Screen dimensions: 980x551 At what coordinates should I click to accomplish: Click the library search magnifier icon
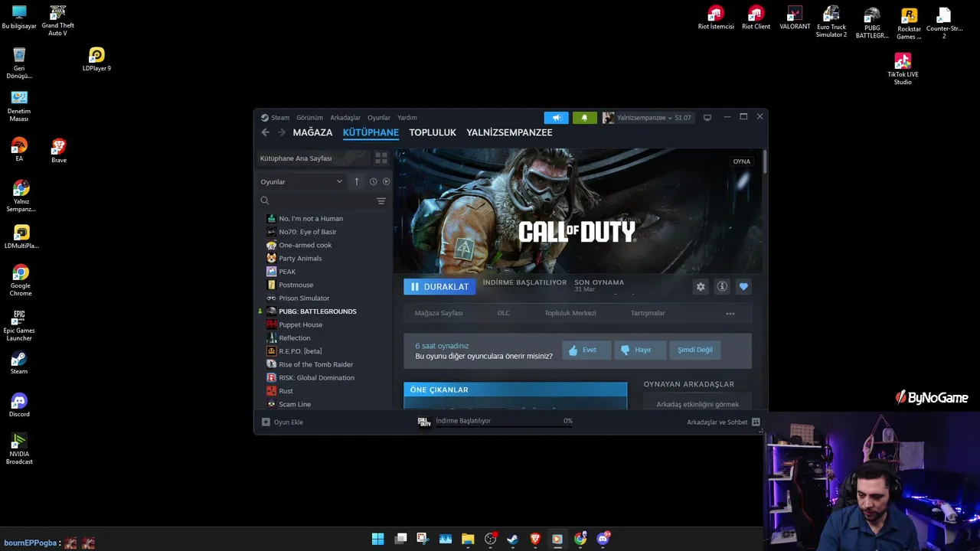[x=265, y=201]
